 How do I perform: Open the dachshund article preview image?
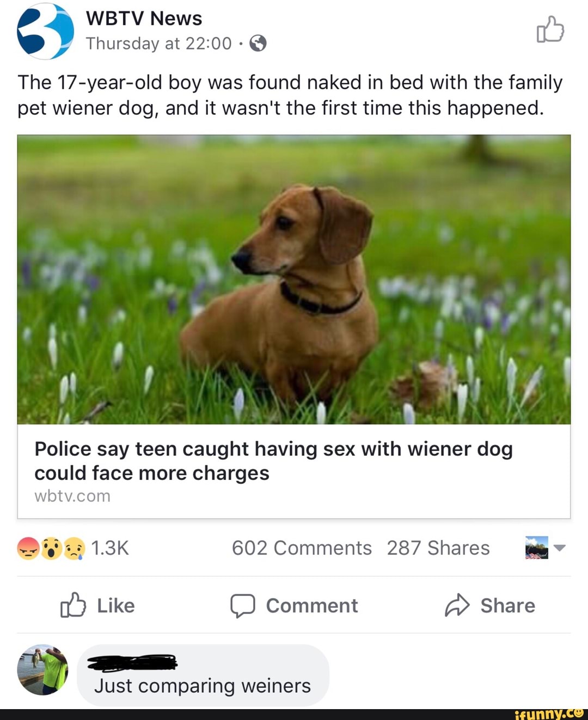[x=294, y=279]
